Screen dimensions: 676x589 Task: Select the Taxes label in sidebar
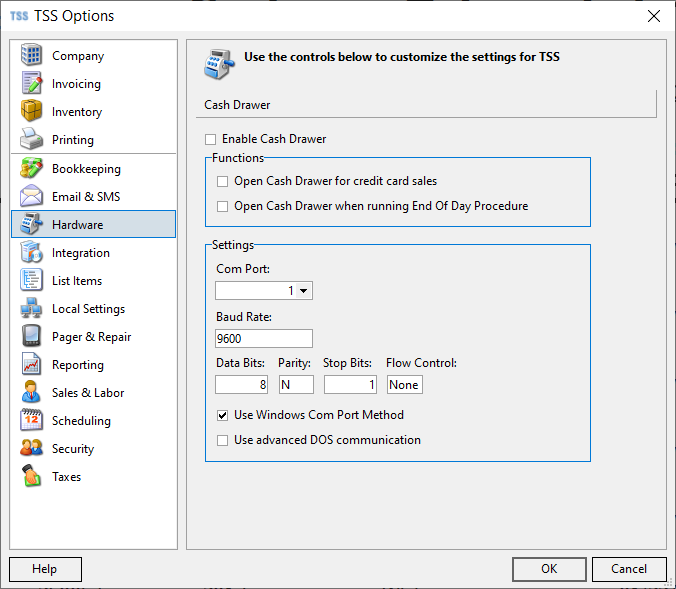(66, 477)
